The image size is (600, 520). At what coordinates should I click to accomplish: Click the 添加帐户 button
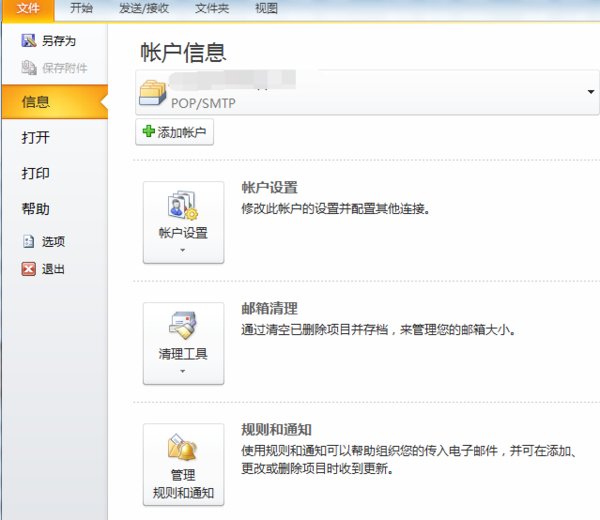pos(174,132)
